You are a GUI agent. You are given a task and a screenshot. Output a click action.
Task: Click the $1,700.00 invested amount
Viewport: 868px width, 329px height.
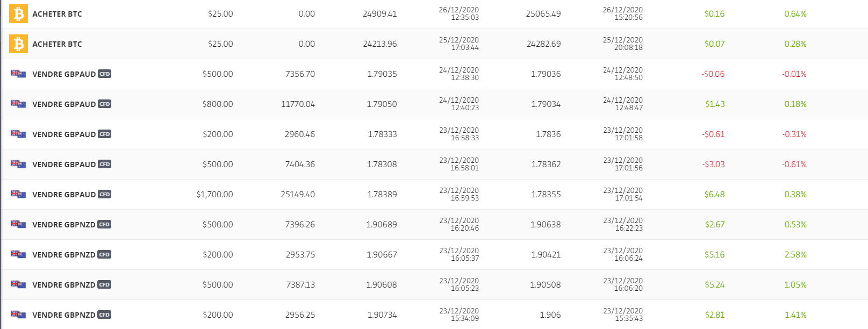pos(214,195)
